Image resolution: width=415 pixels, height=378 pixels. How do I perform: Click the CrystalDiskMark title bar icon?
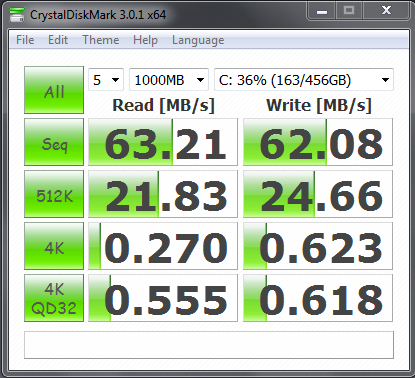(x=17, y=14)
